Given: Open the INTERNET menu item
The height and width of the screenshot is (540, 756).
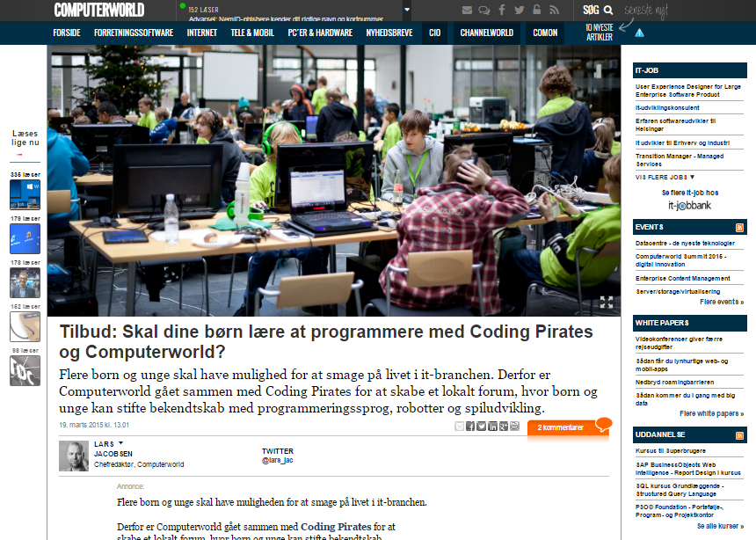Looking at the screenshot, I should coord(202,33).
